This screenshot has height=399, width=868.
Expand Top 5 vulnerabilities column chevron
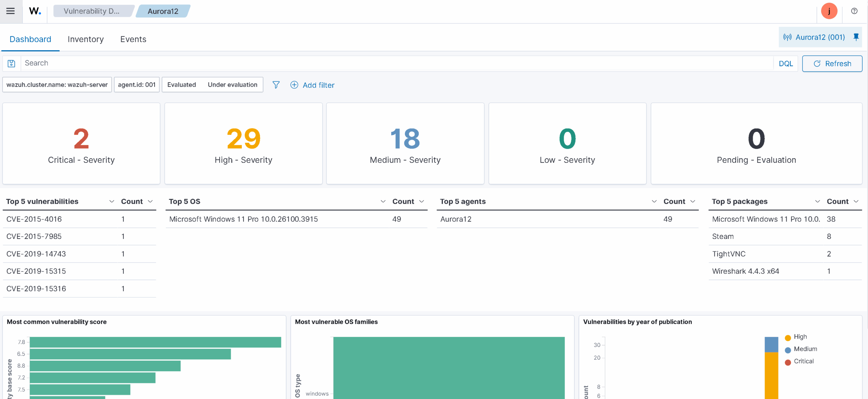tap(112, 201)
